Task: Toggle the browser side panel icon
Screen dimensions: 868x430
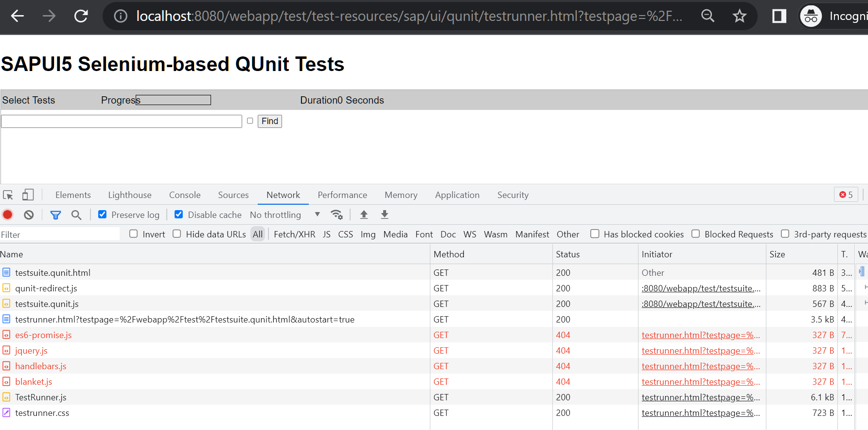Action: pyautogui.click(x=779, y=16)
